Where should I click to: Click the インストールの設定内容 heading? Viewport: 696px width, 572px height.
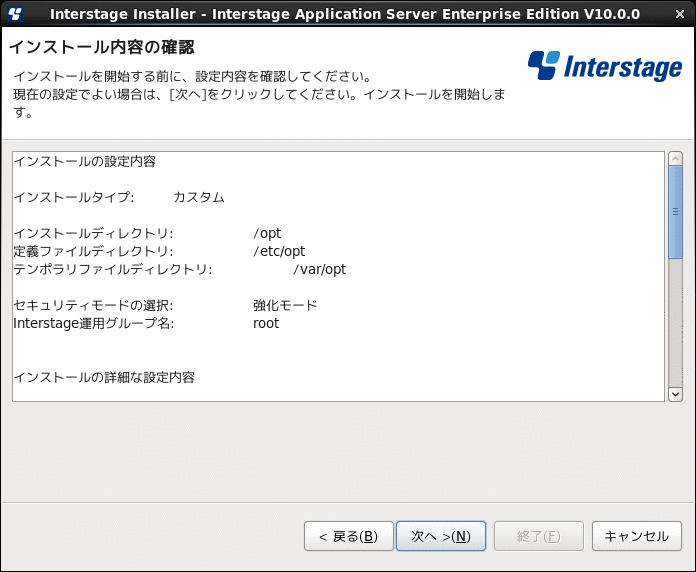click(84, 161)
